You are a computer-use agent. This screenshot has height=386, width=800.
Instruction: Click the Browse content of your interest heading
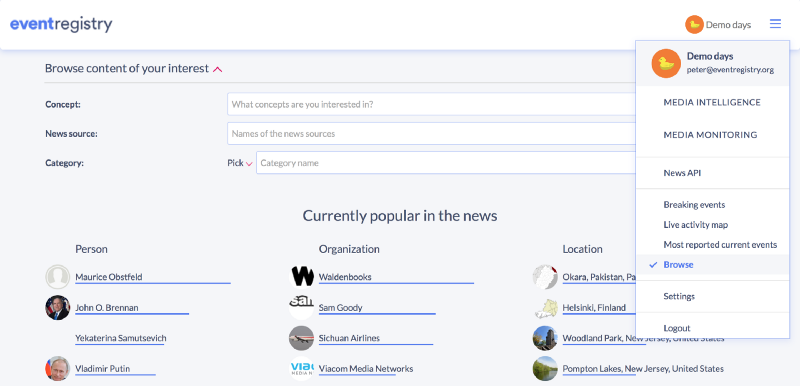click(x=127, y=68)
